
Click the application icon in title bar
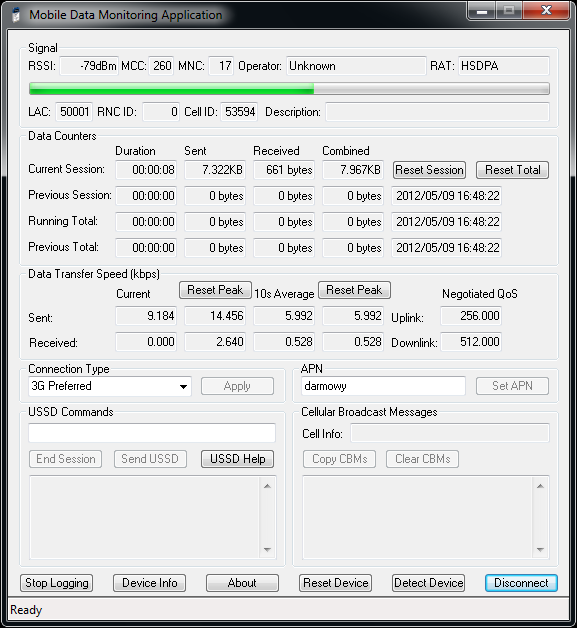(16, 15)
